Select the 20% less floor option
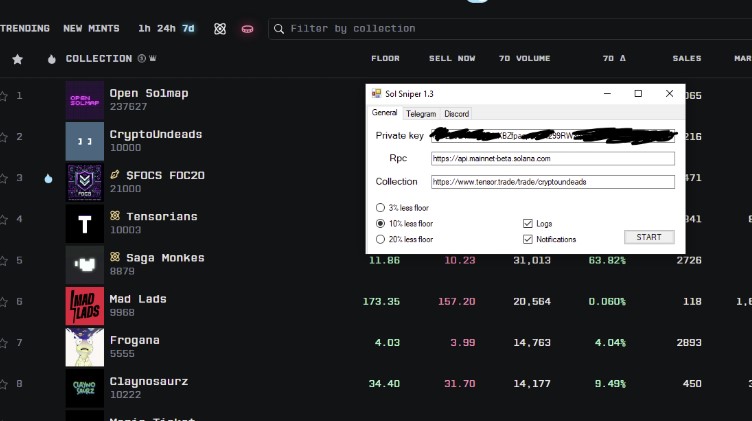Image resolution: width=752 pixels, height=421 pixels. (x=380, y=239)
